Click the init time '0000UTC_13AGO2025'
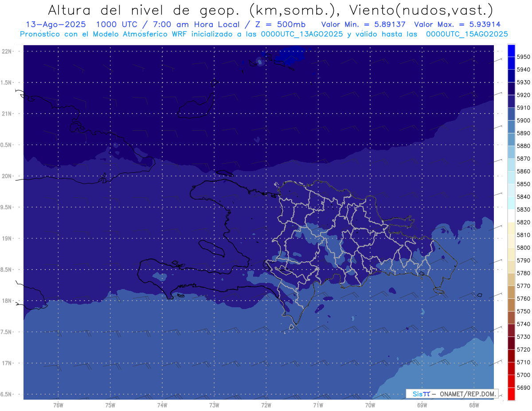The image size is (532, 411). (301, 34)
